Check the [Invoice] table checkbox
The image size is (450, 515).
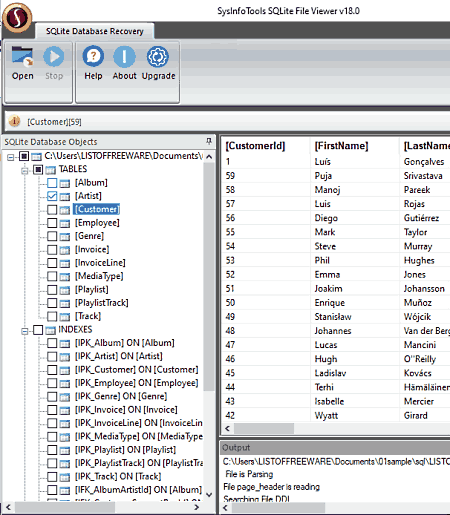(x=52, y=249)
